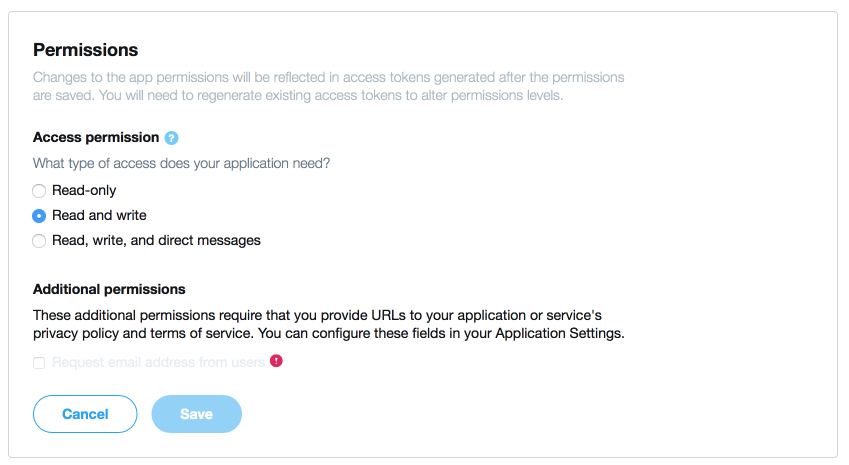The width and height of the screenshot is (849, 465).
Task: Select the Read and write radio button
Action: [x=39, y=215]
